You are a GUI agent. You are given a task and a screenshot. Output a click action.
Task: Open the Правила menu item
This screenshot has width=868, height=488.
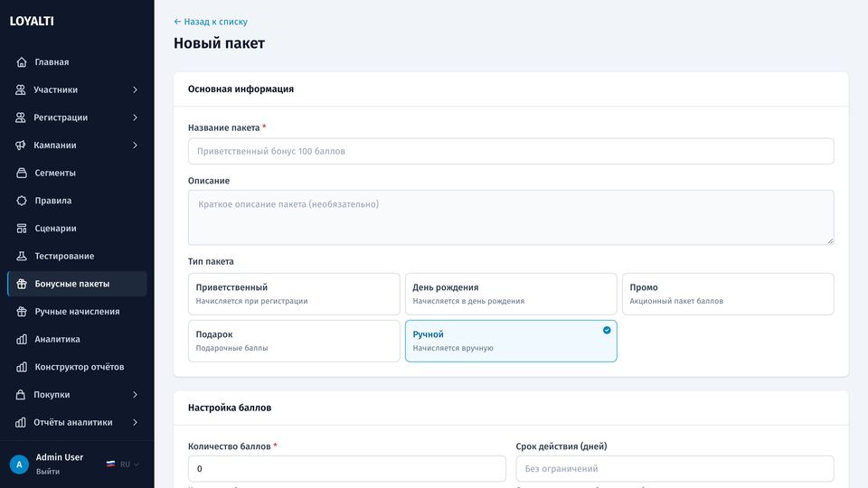tap(77, 201)
